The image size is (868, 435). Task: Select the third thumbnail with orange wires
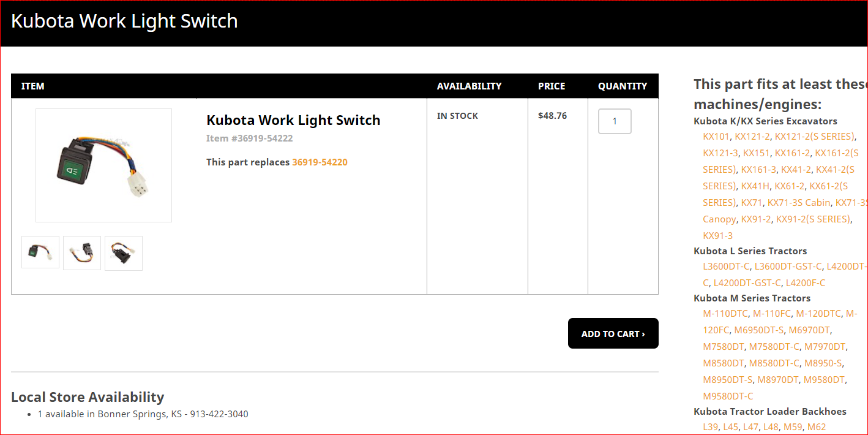[124, 252]
